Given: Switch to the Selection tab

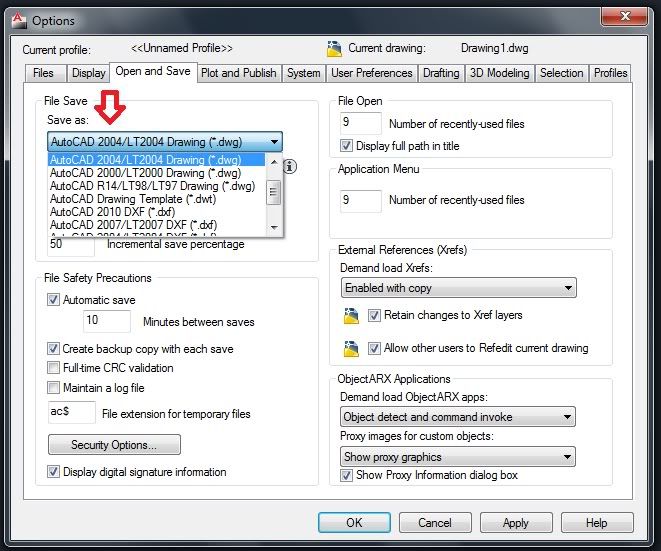Looking at the screenshot, I should point(562,73).
